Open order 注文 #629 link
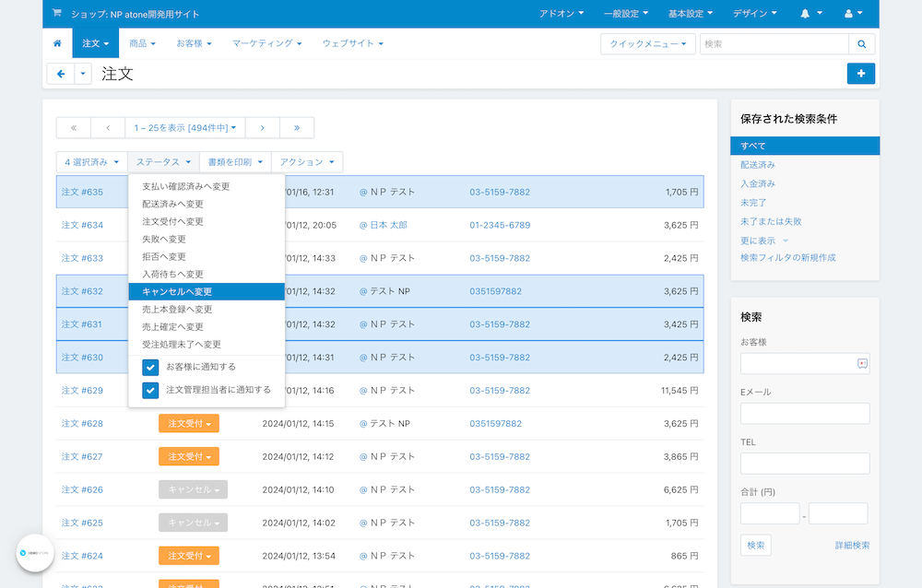922x588 pixels. tap(82, 391)
